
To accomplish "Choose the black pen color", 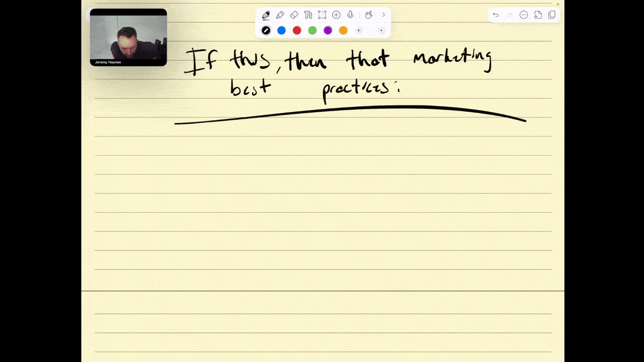I will [266, 31].
